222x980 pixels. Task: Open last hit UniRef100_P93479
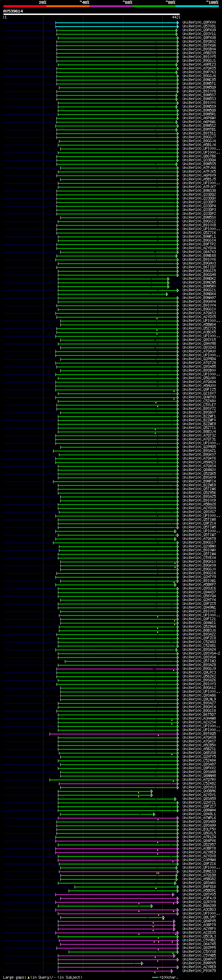pos(199,971)
